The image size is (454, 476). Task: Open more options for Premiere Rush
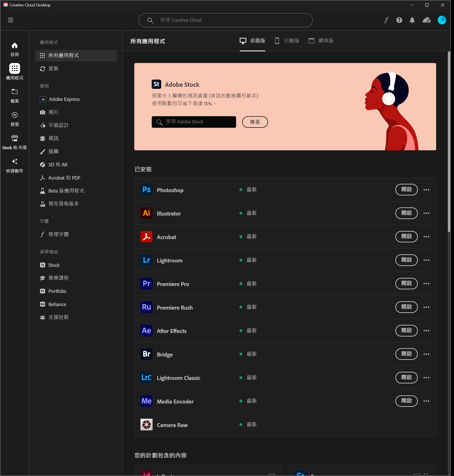(426, 307)
